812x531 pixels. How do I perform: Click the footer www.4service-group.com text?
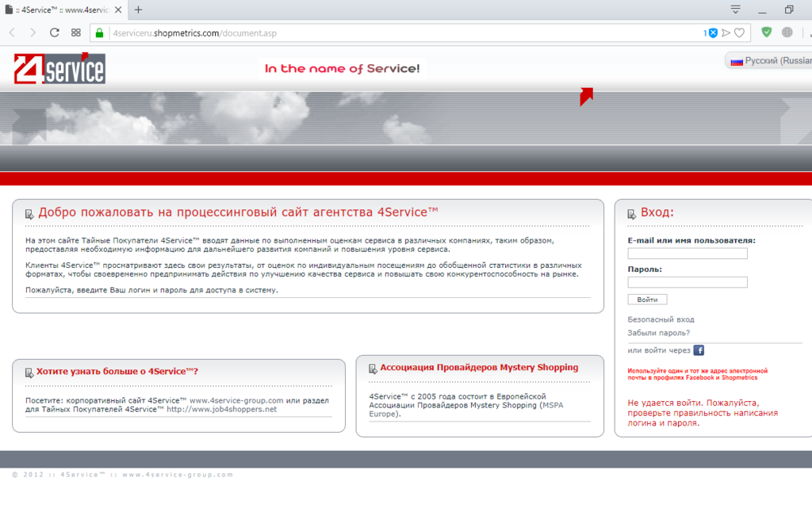[x=178, y=475]
